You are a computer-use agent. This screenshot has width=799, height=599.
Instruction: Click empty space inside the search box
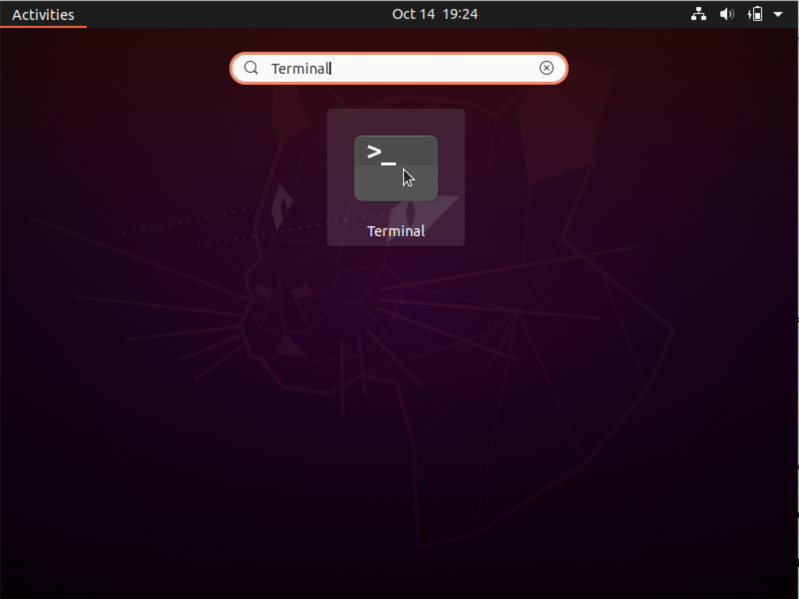tap(440, 68)
